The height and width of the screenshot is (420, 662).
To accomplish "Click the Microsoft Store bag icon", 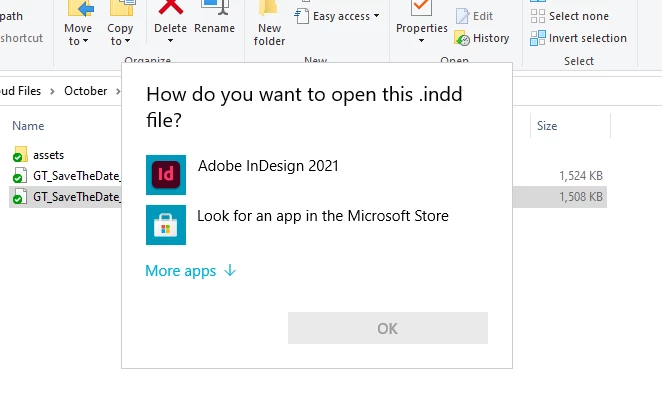I will click(166, 225).
